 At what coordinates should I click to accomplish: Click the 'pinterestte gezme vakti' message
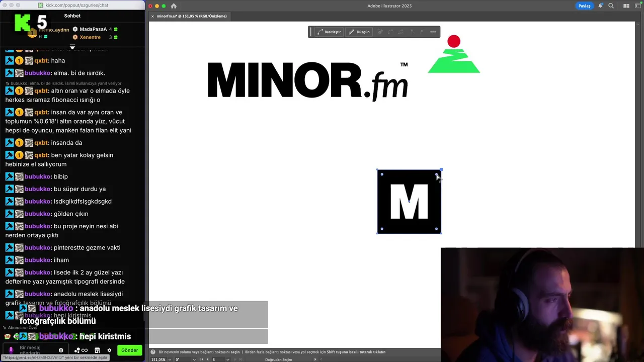(x=87, y=247)
